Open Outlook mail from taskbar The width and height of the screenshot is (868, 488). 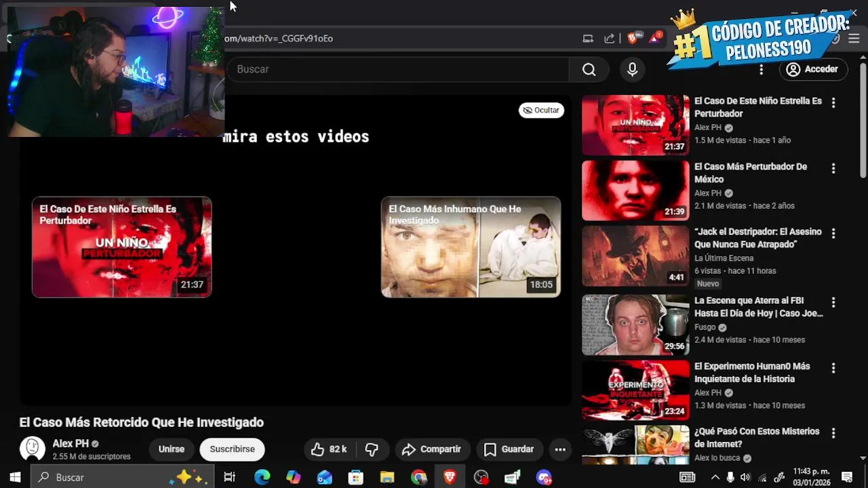[324, 477]
